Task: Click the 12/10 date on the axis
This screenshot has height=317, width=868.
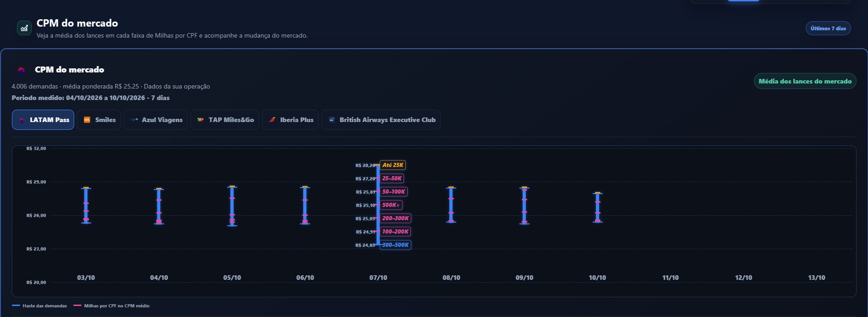Action: point(743,278)
